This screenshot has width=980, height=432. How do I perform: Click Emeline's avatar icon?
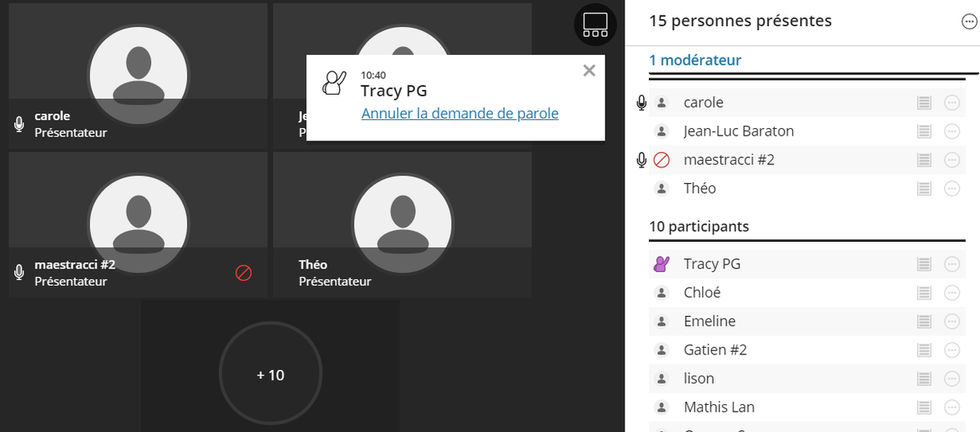660,322
